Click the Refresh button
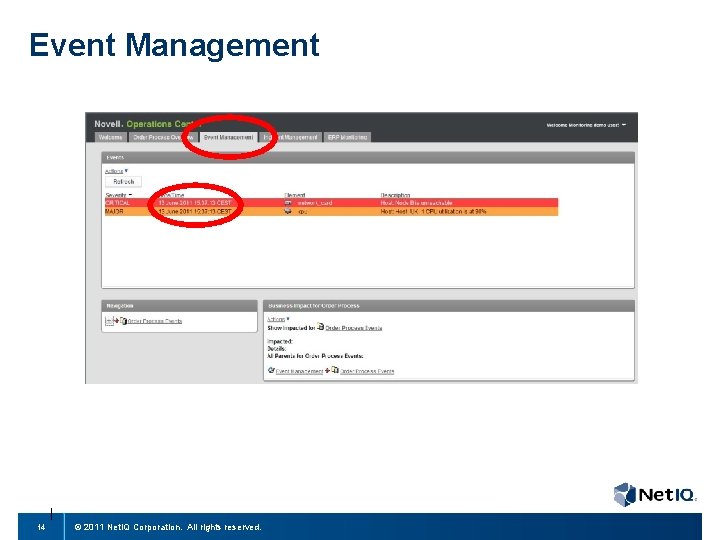Viewport: 720px width, 540px height. [x=124, y=182]
